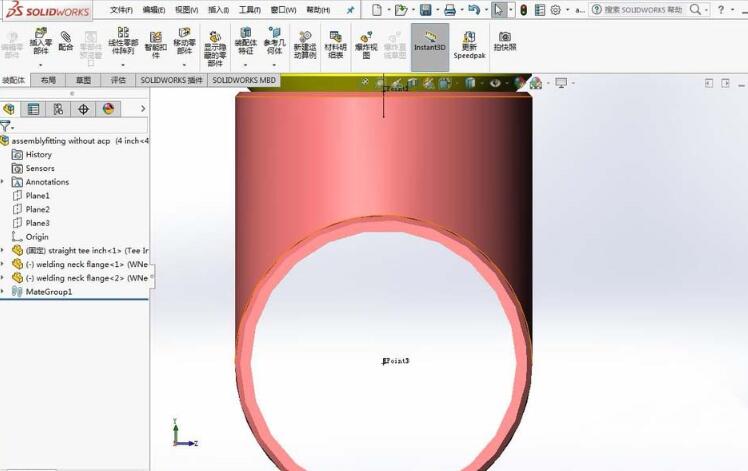Expand straight tee inch<1> component
Image resolution: width=748 pixels, height=471 pixels.
[3, 251]
